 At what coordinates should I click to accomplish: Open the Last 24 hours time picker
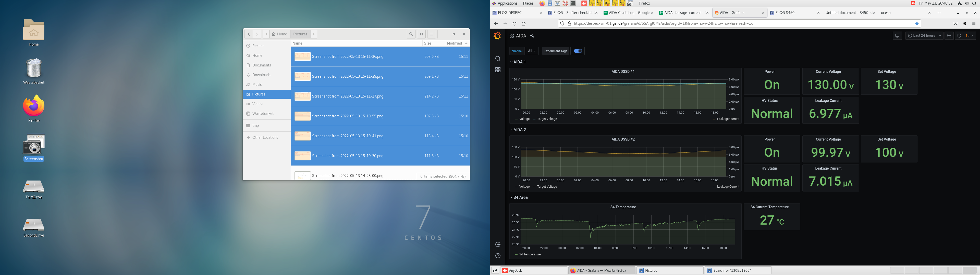[x=924, y=36]
